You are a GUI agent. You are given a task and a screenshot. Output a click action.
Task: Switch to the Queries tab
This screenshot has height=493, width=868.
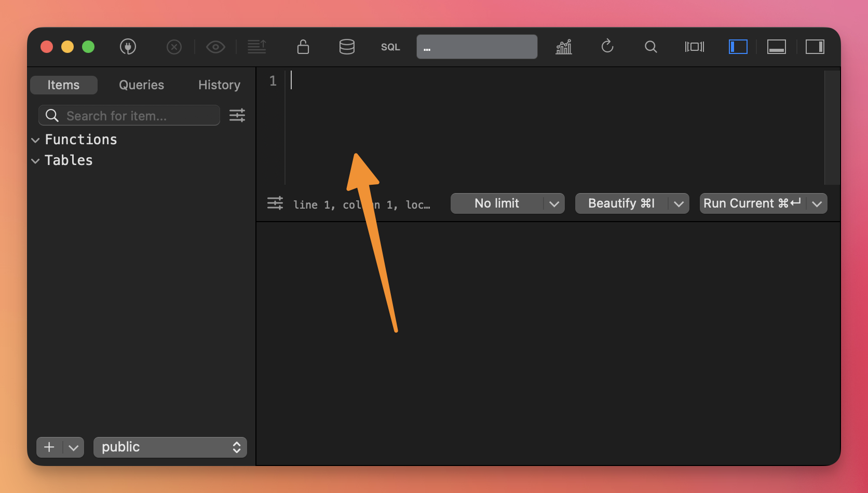[x=141, y=85]
